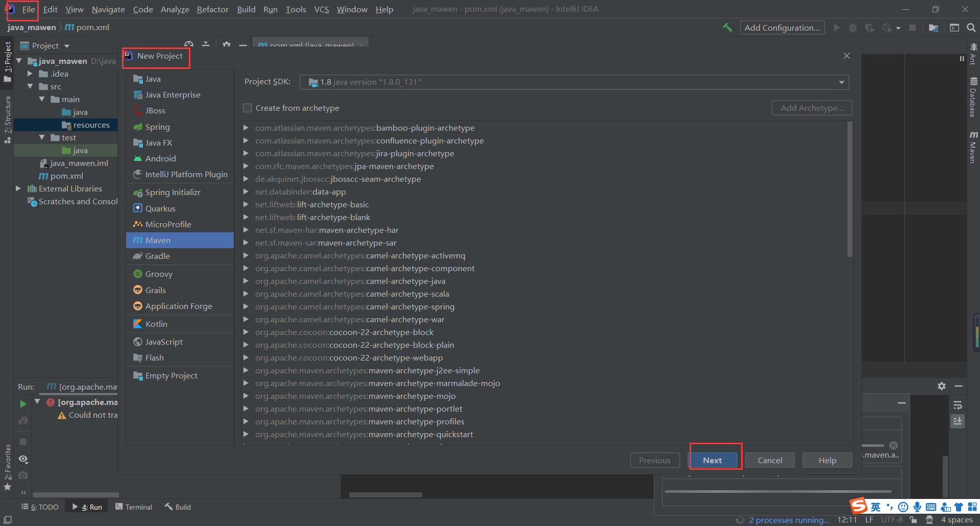Click Add Configuration button
Image resolution: width=980 pixels, height=526 pixels.
click(782, 28)
